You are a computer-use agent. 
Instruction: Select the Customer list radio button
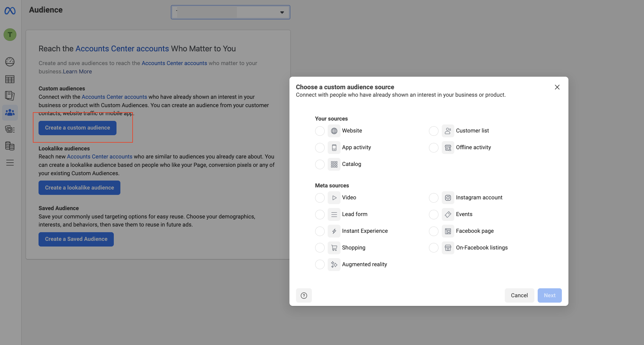click(x=433, y=131)
